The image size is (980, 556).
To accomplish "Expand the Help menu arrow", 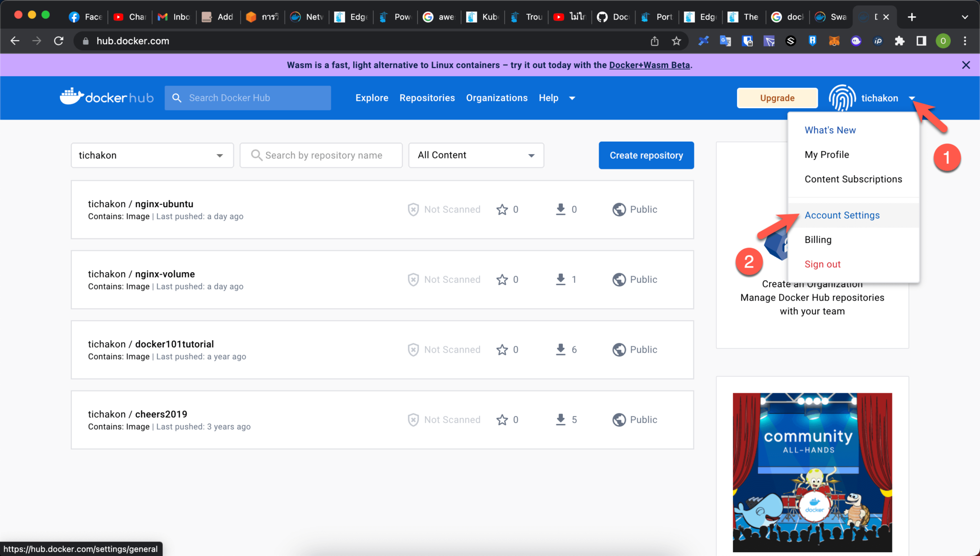I will pyautogui.click(x=572, y=98).
